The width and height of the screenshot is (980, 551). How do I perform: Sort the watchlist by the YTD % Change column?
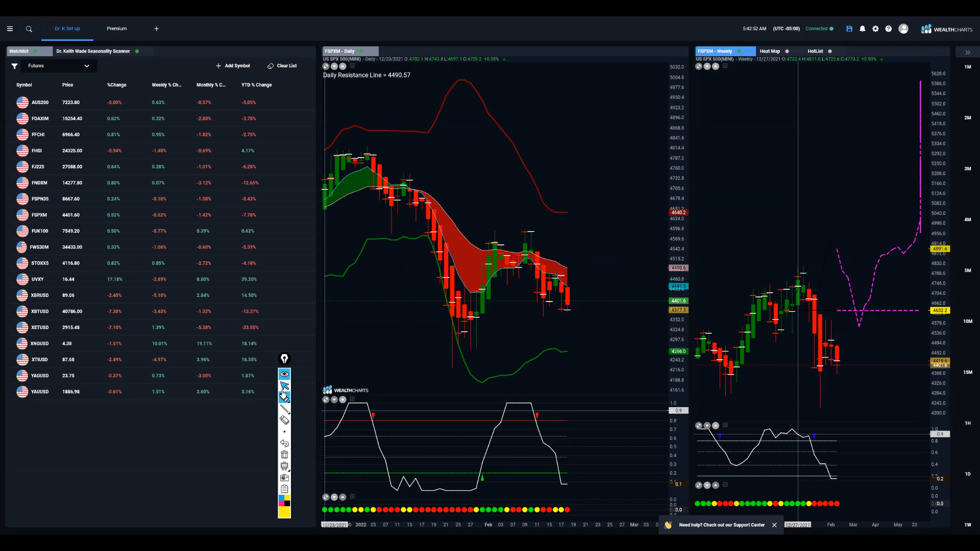257,85
